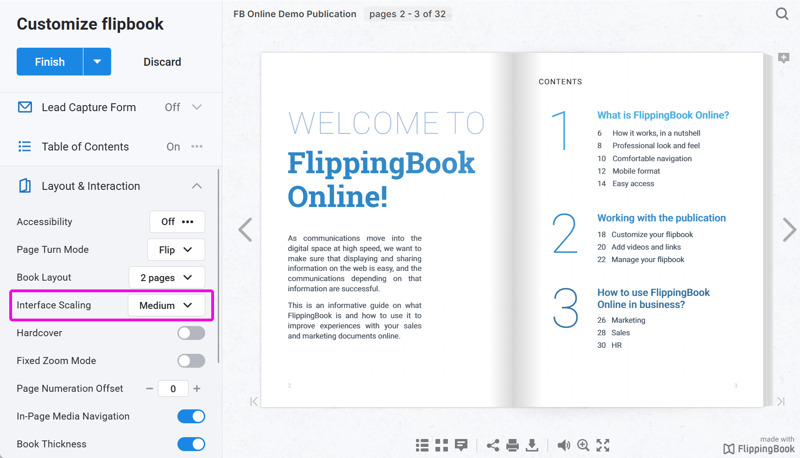Open 'How to use FlippingBook Online in business?' link
This screenshot has height=458, width=800.
pyautogui.click(x=654, y=298)
